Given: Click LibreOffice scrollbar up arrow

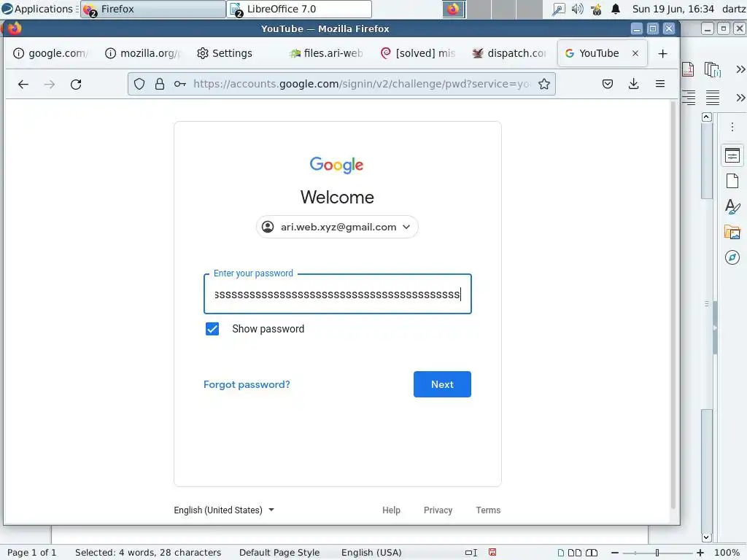Looking at the screenshot, I should (707, 117).
